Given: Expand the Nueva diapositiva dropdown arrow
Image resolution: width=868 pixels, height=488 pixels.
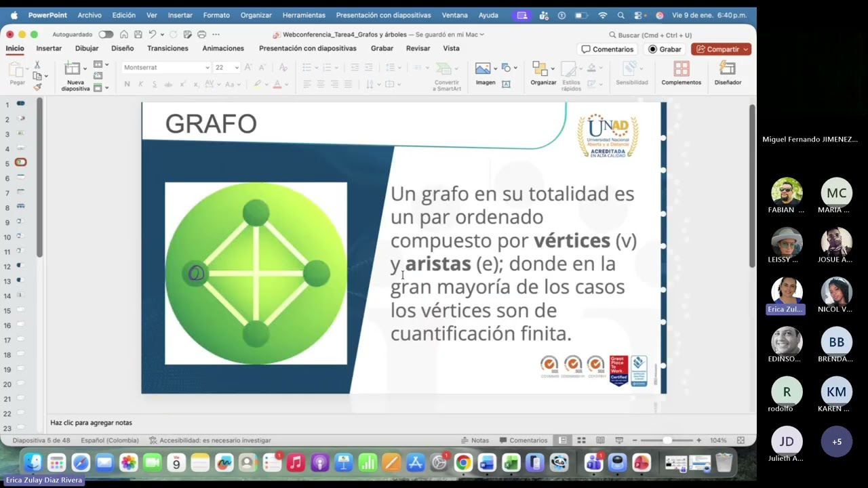Looking at the screenshot, I should point(85,68).
